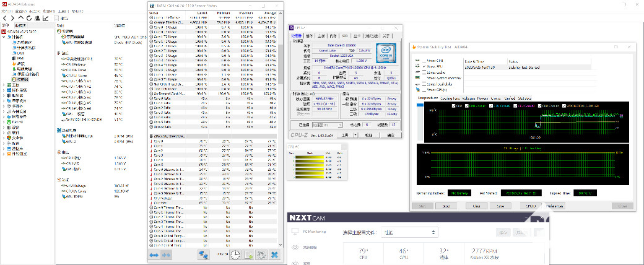Collapse Computer node in AIDA64 tree
Image resolution: width=644 pixels, height=265 pixels.
[4, 37]
